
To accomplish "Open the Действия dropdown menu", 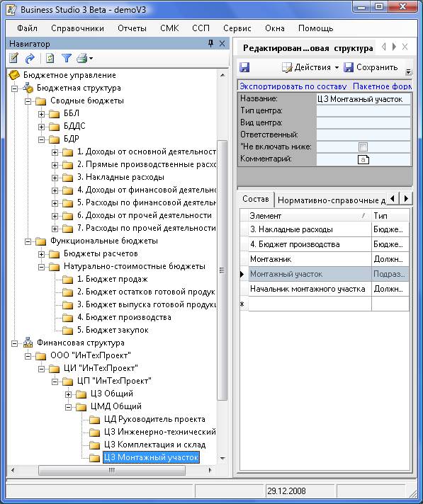I will 310,67.
